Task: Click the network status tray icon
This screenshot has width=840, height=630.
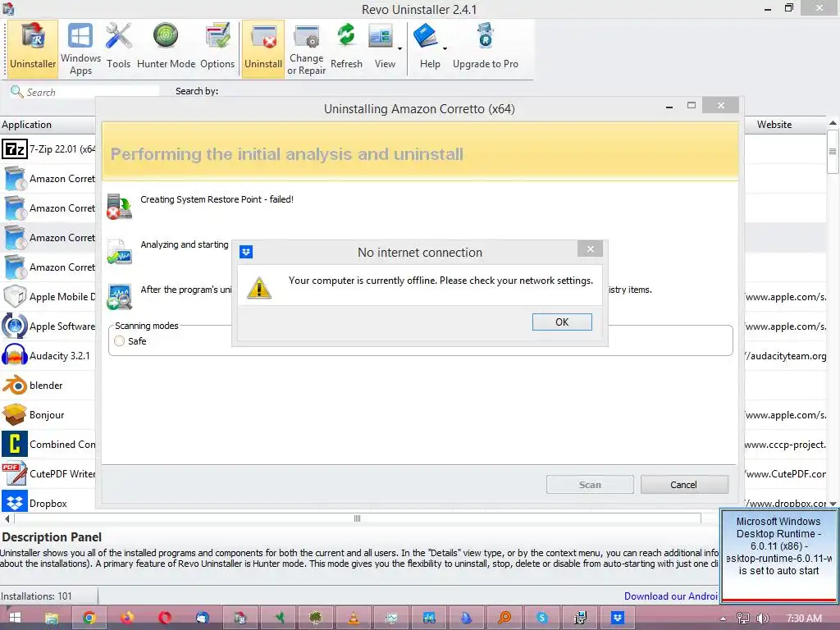Action: [x=742, y=619]
